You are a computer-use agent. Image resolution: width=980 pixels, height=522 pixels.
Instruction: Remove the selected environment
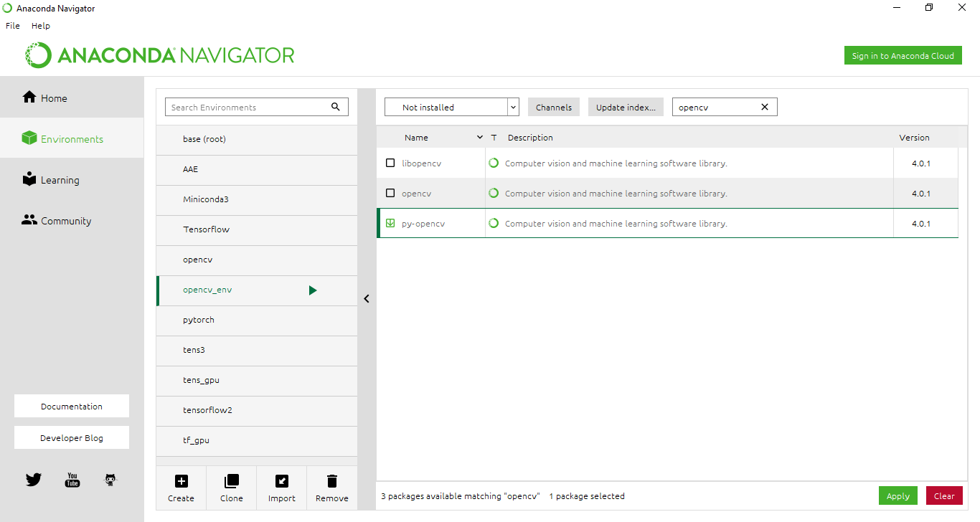(x=331, y=488)
